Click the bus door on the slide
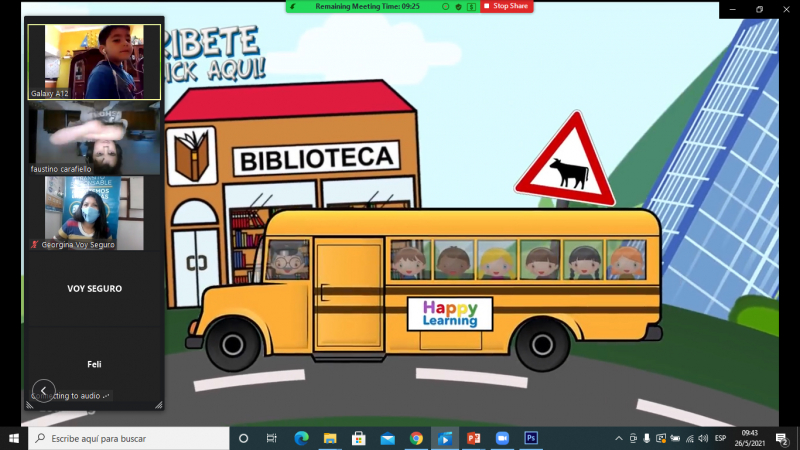 [x=348, y=295]
